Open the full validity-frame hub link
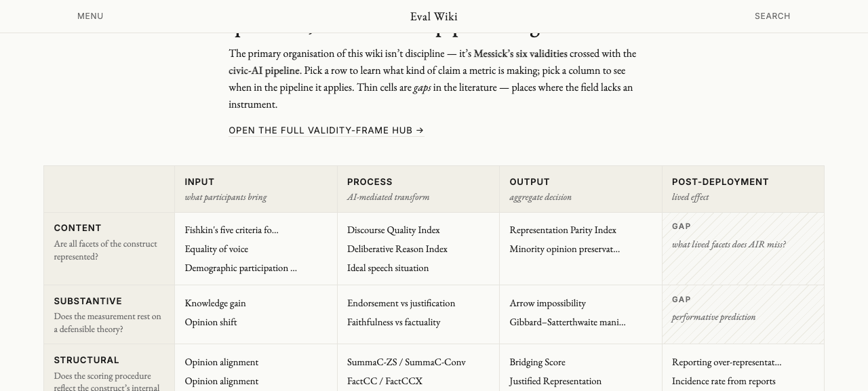Image resolution: width=868 pixels, height=391 pixels. tap(326, 130)
